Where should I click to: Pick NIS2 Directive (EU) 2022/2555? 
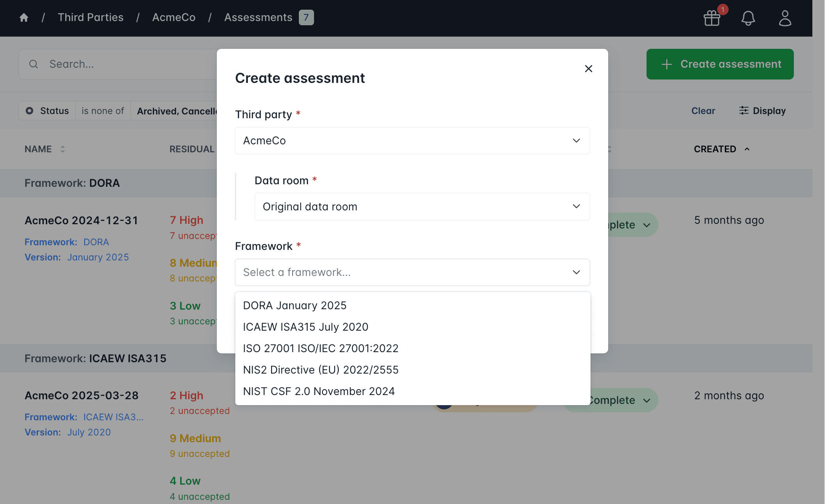(320, 370)
